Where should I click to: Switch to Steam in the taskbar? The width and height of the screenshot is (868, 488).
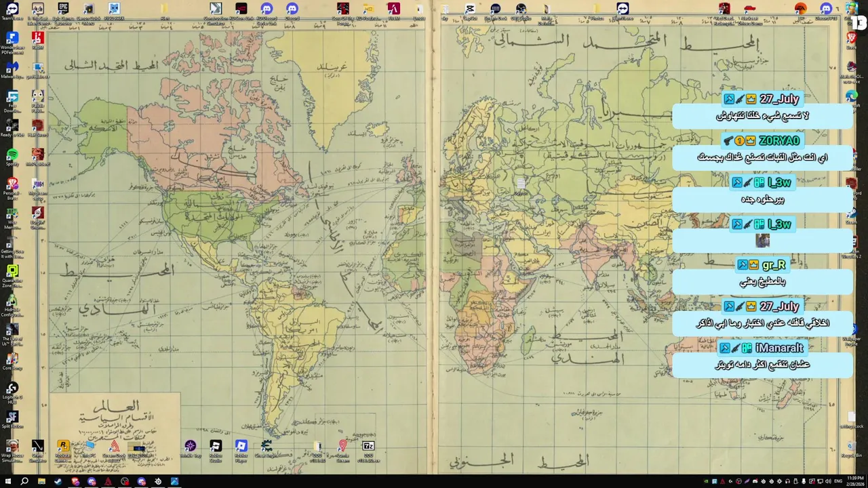58,481
